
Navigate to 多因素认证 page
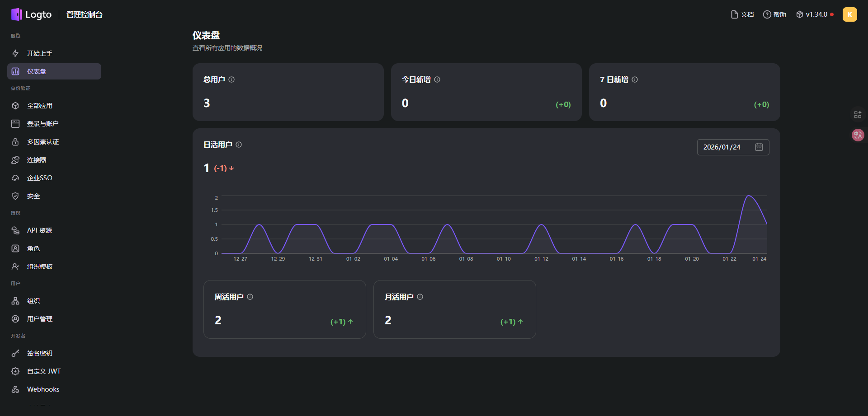[x=43, y=142]
